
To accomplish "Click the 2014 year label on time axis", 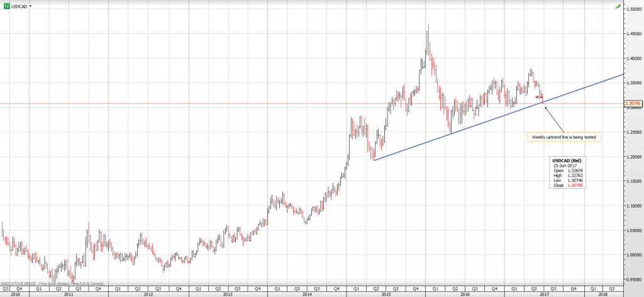I will click(306, 294).
